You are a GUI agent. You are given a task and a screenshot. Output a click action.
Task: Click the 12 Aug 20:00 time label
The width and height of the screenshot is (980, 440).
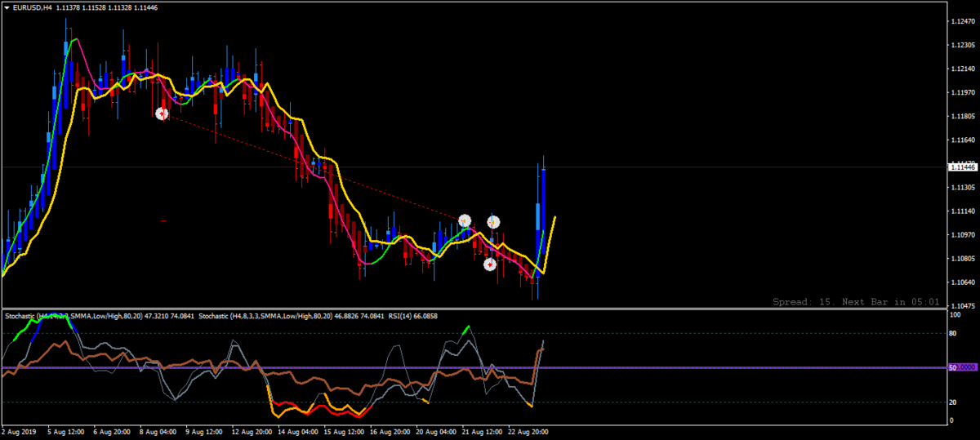tap(252, 431)
